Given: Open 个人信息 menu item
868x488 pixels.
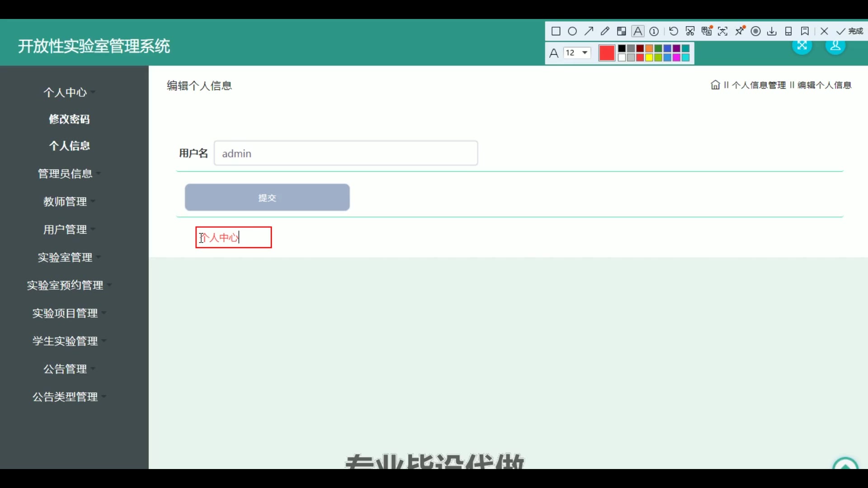Looking at the screenshot, I should coord(69,146).
